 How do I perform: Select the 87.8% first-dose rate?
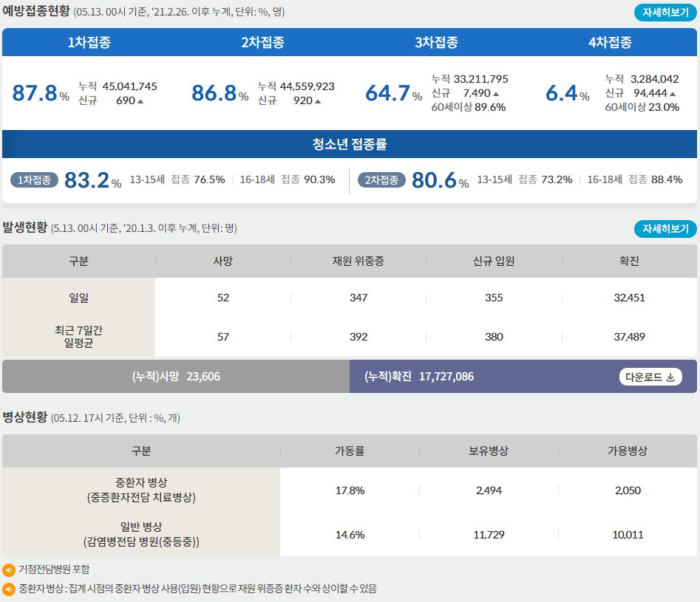[41, 93]
